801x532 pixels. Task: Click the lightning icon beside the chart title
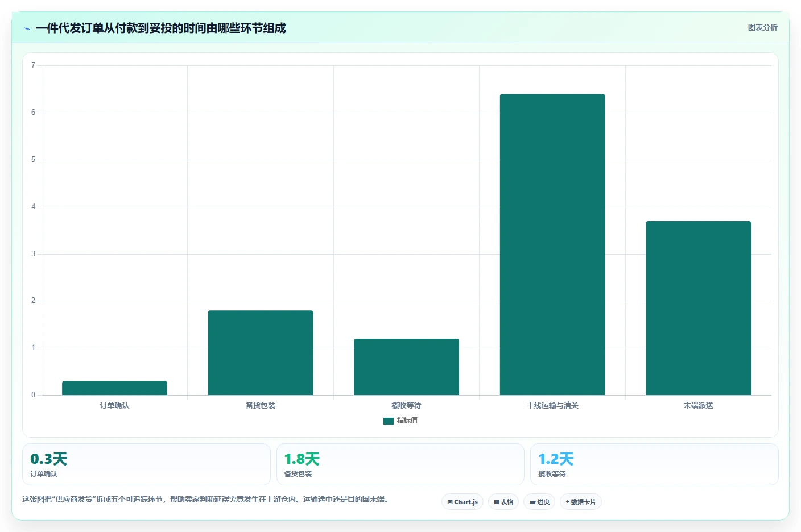click(x=27, y=28)
